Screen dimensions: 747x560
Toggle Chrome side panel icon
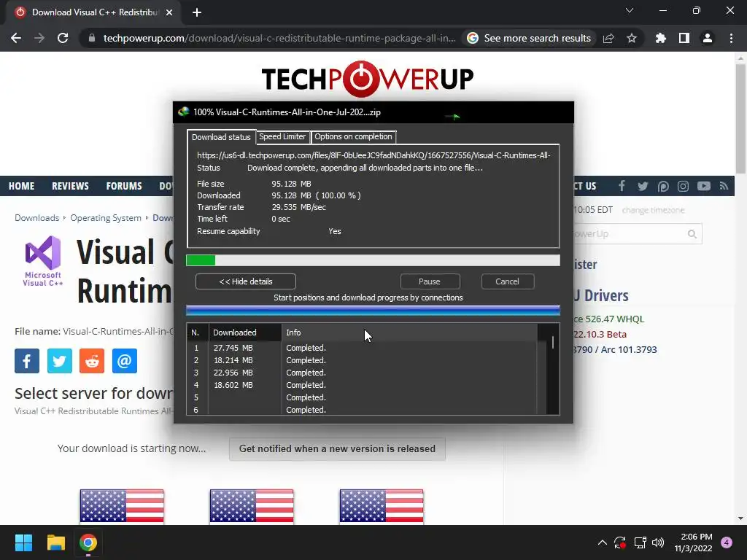[x=684, y=38]
